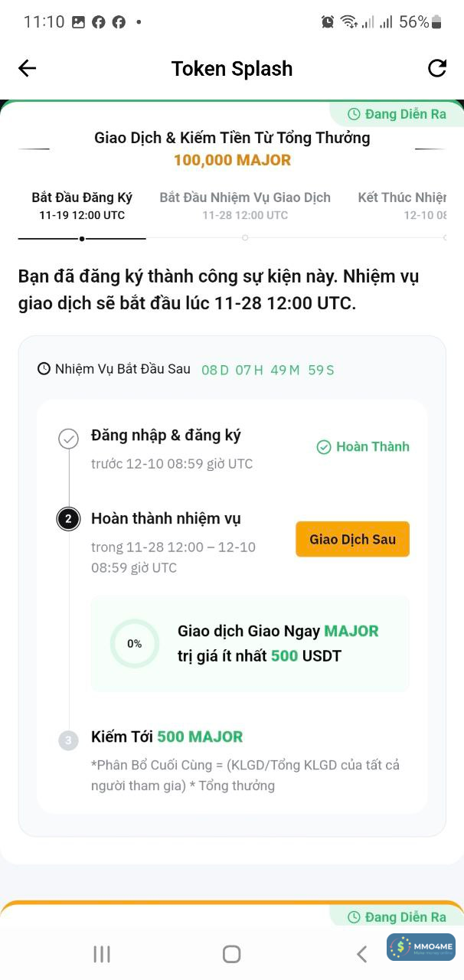This screenshot has width=464, height=980.
Task: Tap the Android home button
Action: 231,954
